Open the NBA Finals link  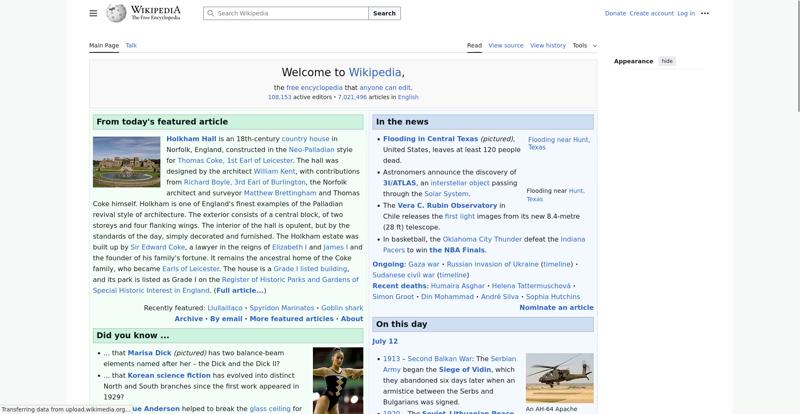point(457,250)
